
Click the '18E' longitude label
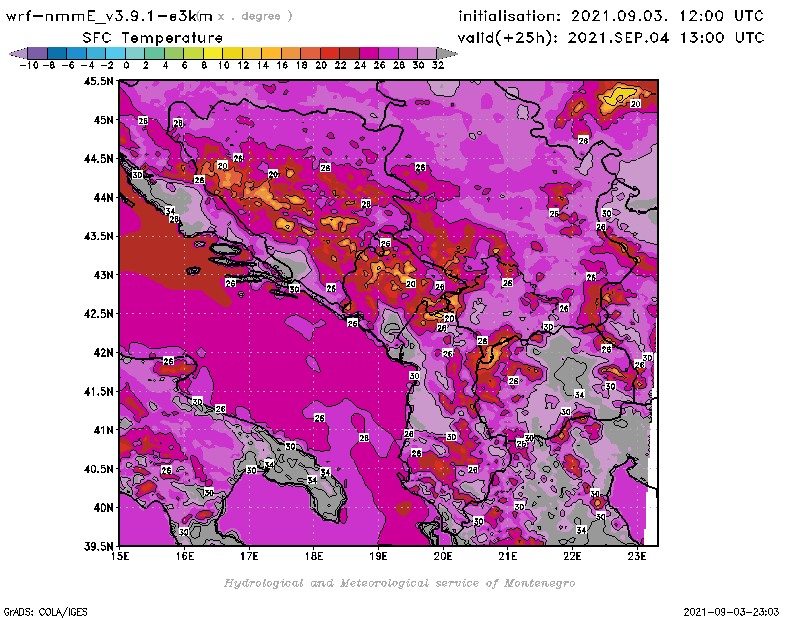pyautogui.click(x=314, y=556)
